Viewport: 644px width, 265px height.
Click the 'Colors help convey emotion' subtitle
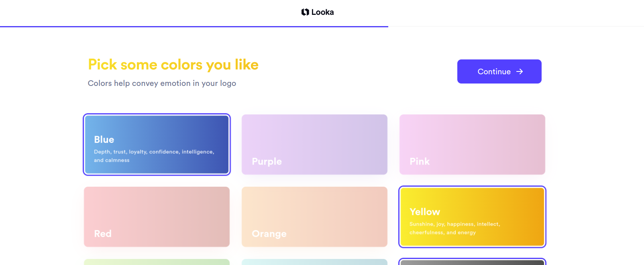[x=162, y=83]
